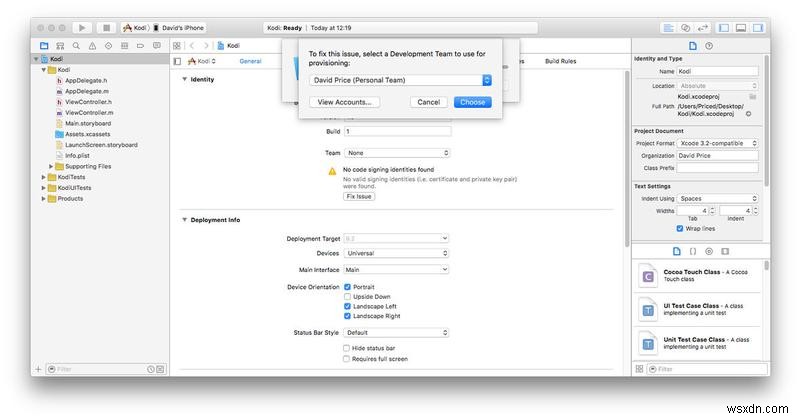The image size is (800, 419).
Task: Open the Deployment Target combo box
Action: 396,238
